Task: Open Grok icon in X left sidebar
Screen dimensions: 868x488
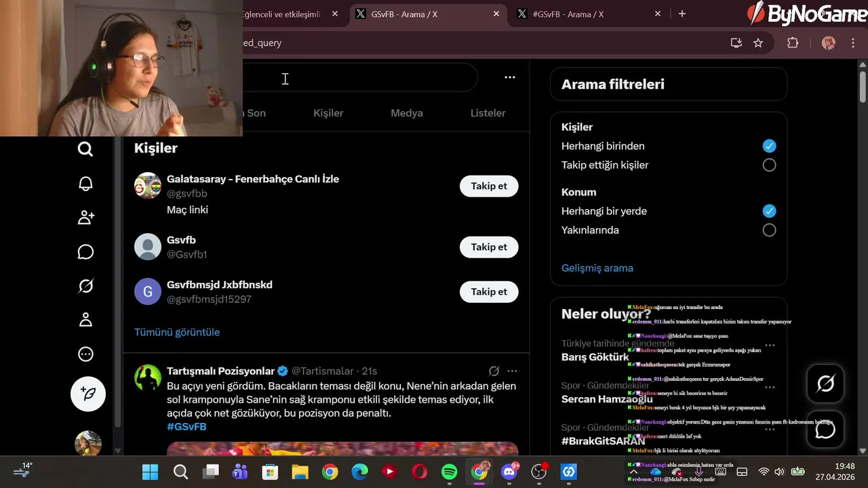Action: click(x=85, y=286)
